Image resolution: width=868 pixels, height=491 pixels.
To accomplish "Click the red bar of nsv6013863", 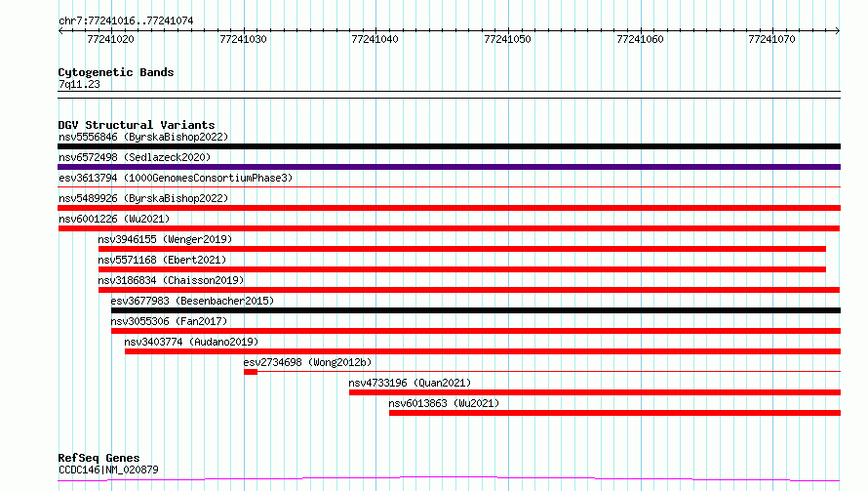I will point(615,413).
